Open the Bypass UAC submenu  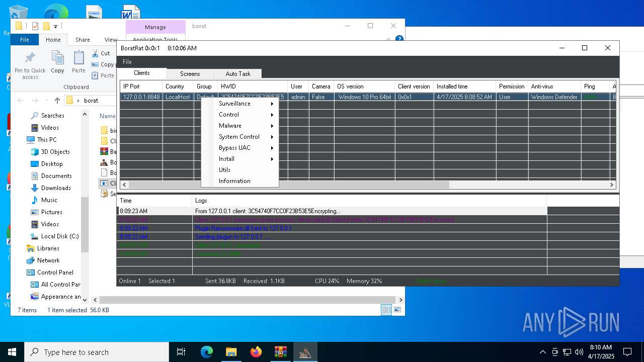click(239, 148)
